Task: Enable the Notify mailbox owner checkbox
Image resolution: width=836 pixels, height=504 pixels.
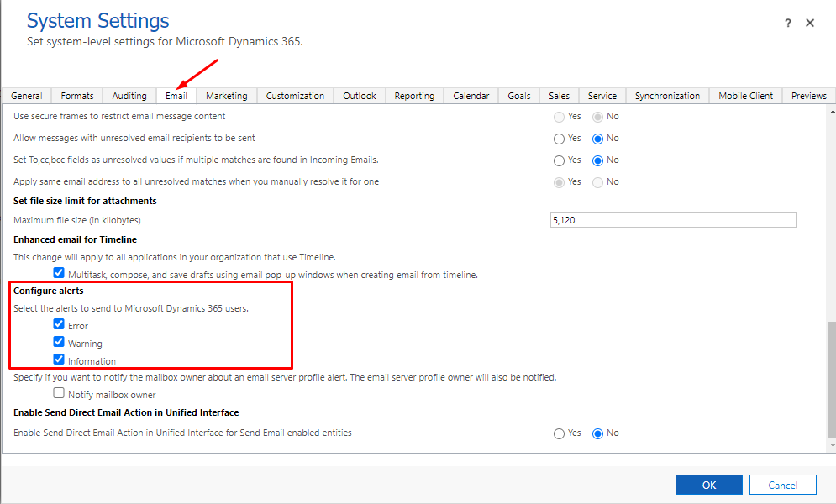Action: click(58, 393)
